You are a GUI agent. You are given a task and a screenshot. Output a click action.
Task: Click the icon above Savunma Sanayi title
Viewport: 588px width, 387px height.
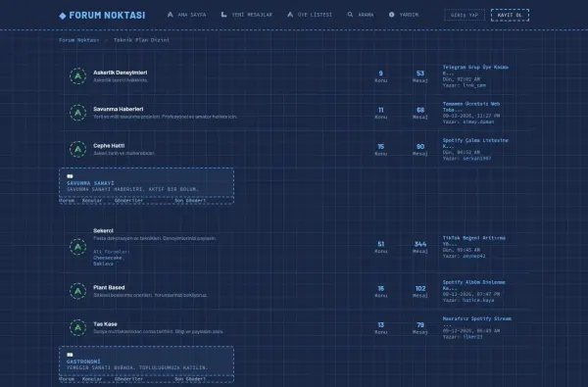tap(70, 176)
